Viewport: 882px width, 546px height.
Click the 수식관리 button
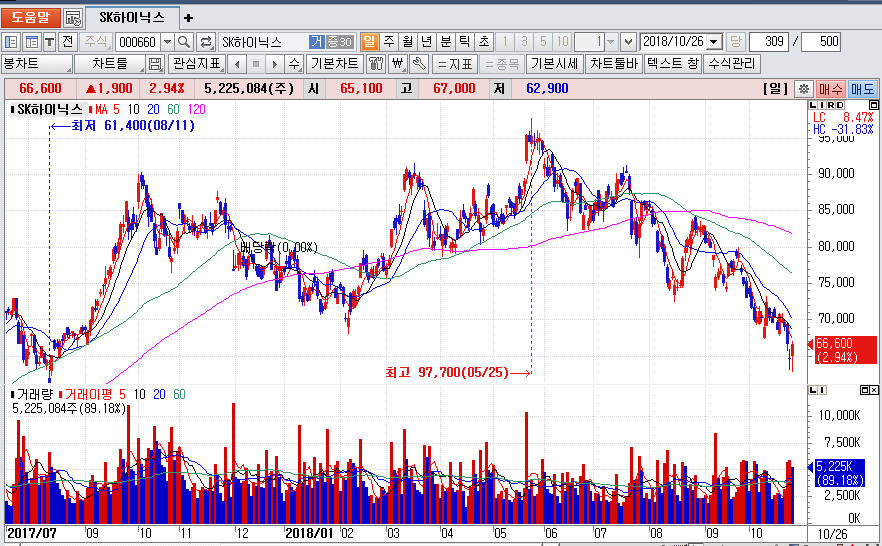coord(733,64)
